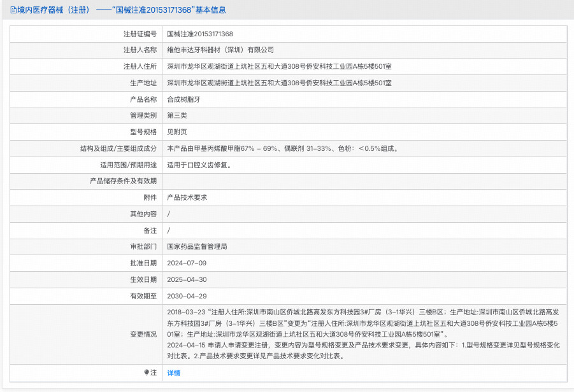
Task: Click the 生产地址 row label
Action: 141,83
